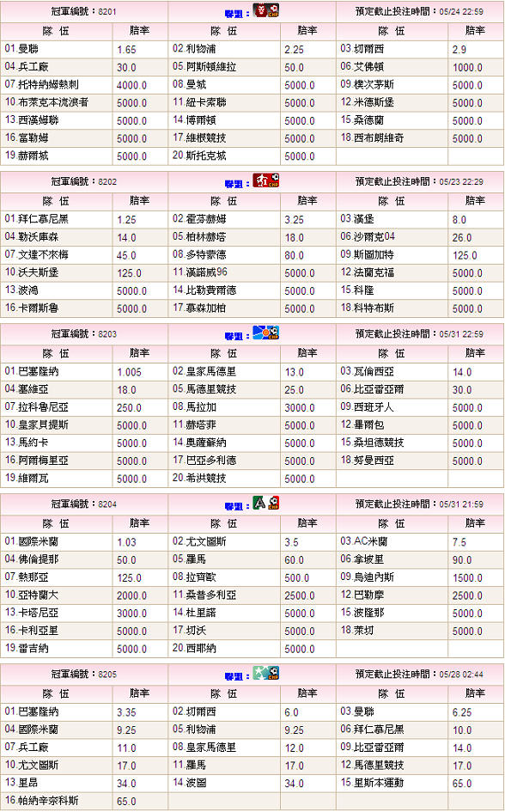Click odds 4000.0 for 托特納姆熱刺
The height and width of the screenshot is (812, 505).
click(132, 85)
